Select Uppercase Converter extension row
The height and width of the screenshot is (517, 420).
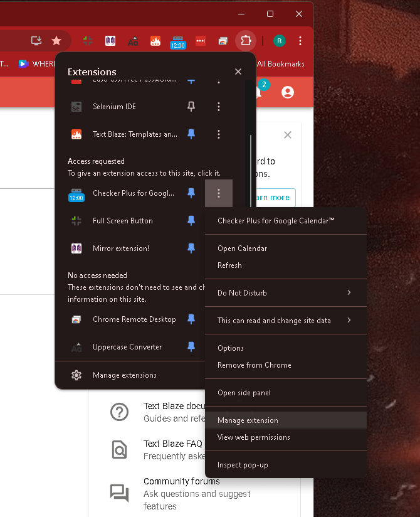coord(127,347)
